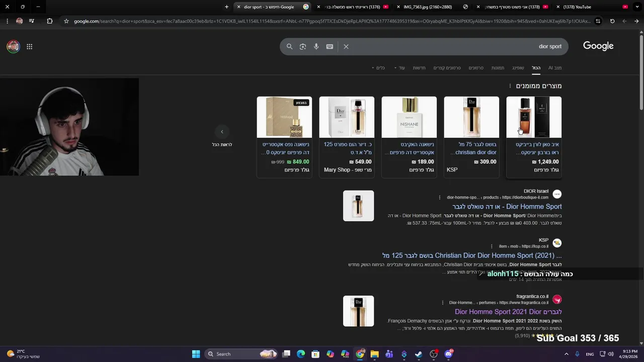Open the Google apps grid icon
This screenshot has width=644, height=362.
pyautogui.click(x=30, y=46)
